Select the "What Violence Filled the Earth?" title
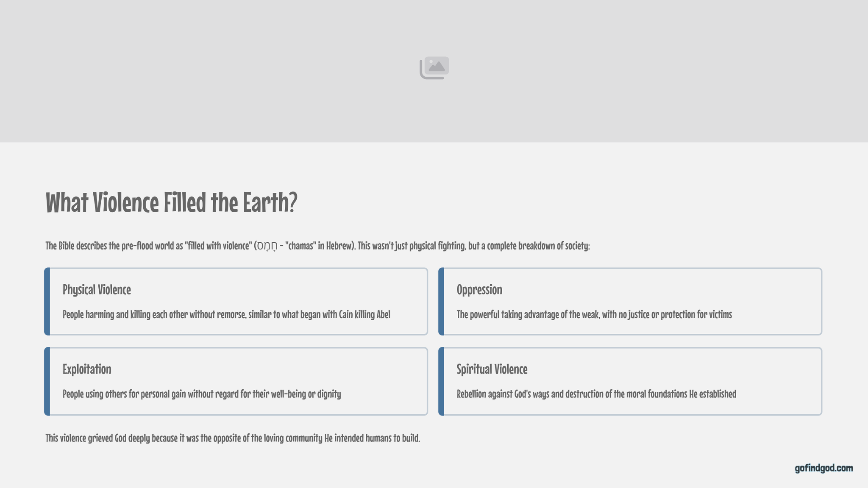 coord(171,202)
